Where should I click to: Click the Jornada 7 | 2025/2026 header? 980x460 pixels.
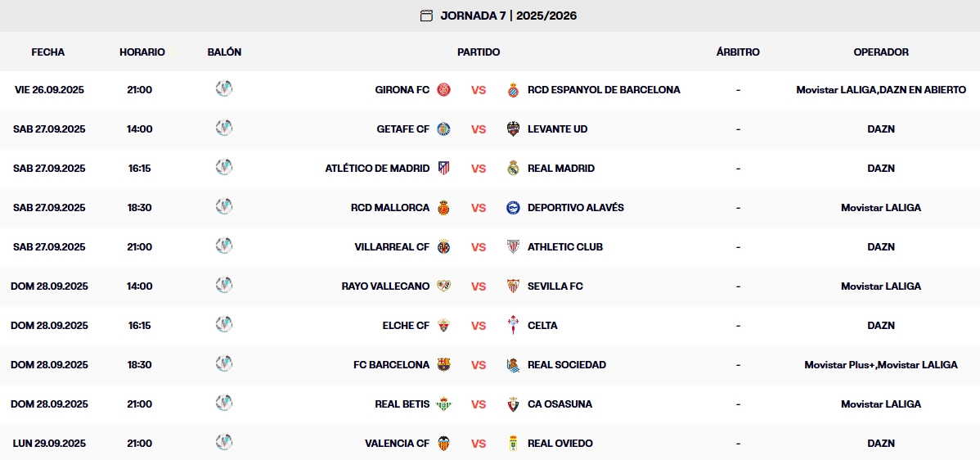pos(508,16)
